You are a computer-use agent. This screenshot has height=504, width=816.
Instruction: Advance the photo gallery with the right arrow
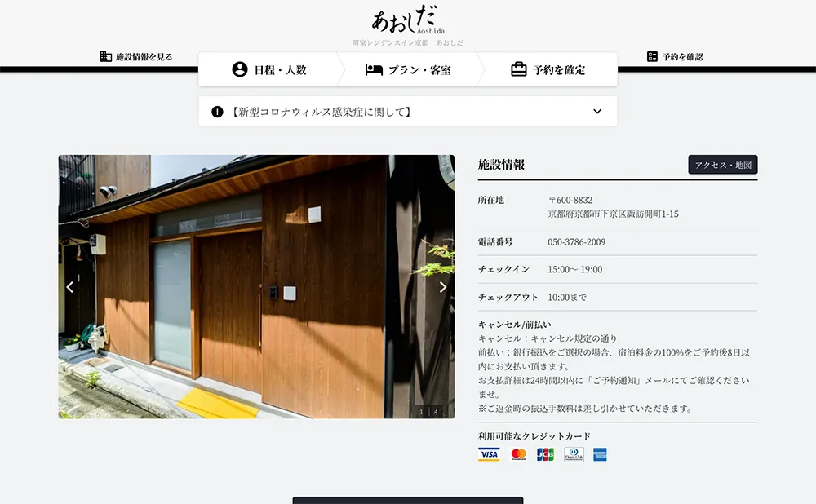pyautogui.click(x=443, y=286)
